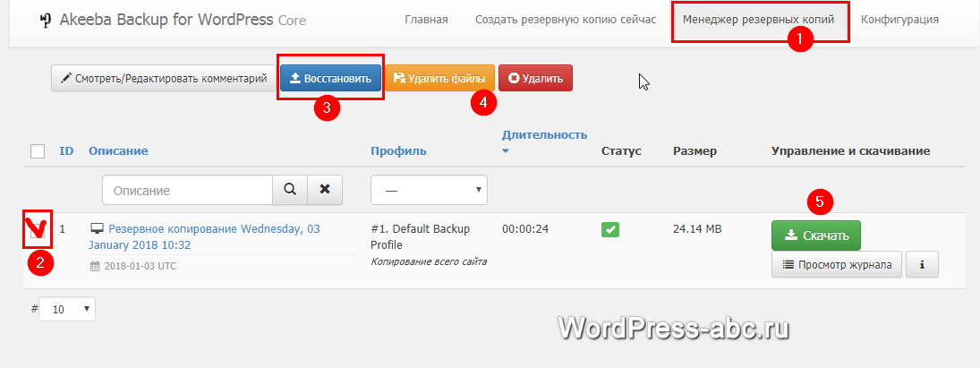Open Резервное копирование Wednesday, 03 January link

[204, 236]
